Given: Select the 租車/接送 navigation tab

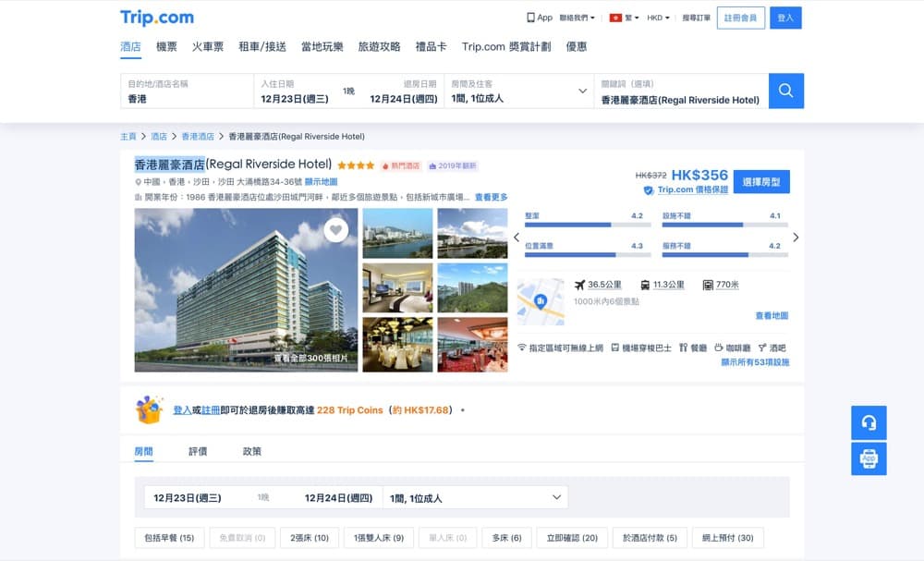Looking at the screenshot, I should (262, 46).
